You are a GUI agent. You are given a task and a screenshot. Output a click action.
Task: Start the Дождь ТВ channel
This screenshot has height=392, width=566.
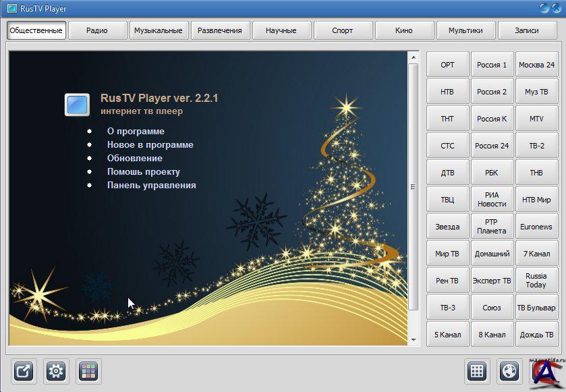536,335
